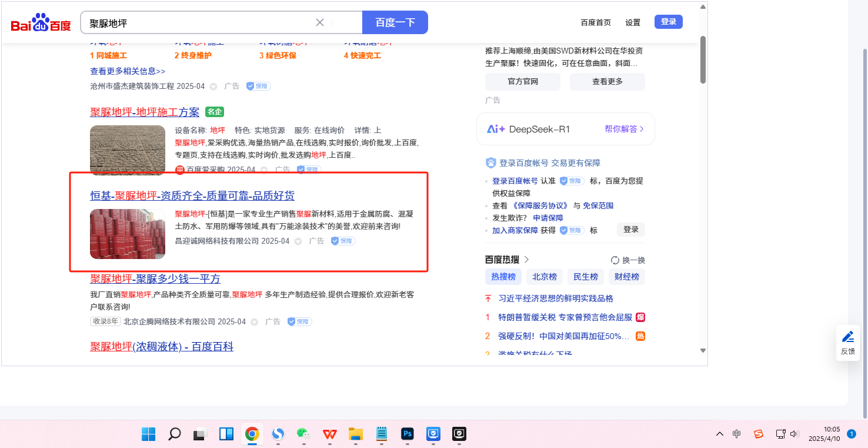Switch to the 北京榜 tab
868x448 pixels.
(x=544, y=277)
